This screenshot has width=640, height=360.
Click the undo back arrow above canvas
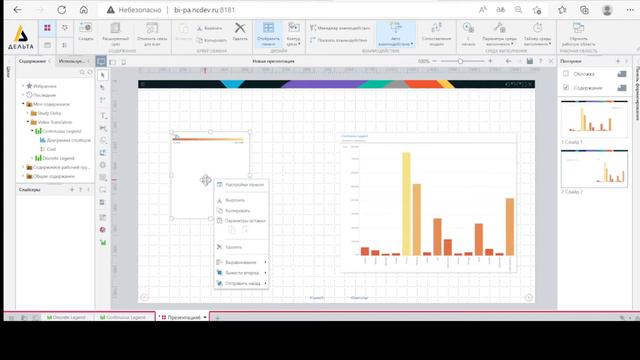point(508,61)
